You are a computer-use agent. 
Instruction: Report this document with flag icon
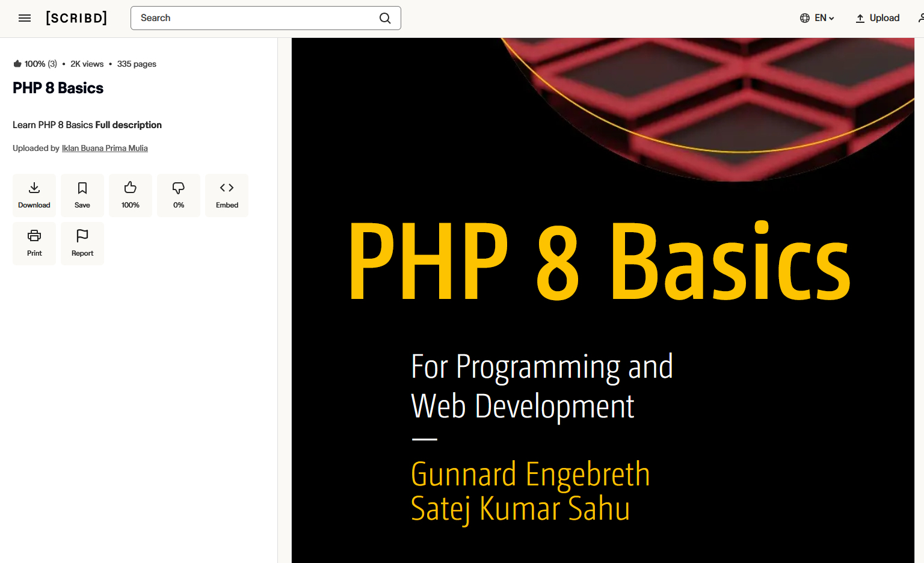(82, 244)
